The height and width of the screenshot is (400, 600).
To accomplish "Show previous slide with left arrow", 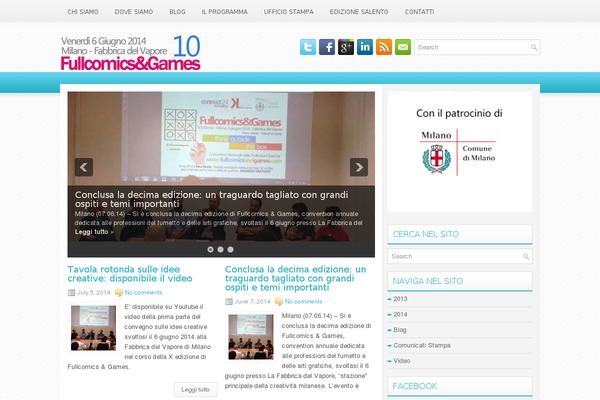I will click(x=84, y=167).
